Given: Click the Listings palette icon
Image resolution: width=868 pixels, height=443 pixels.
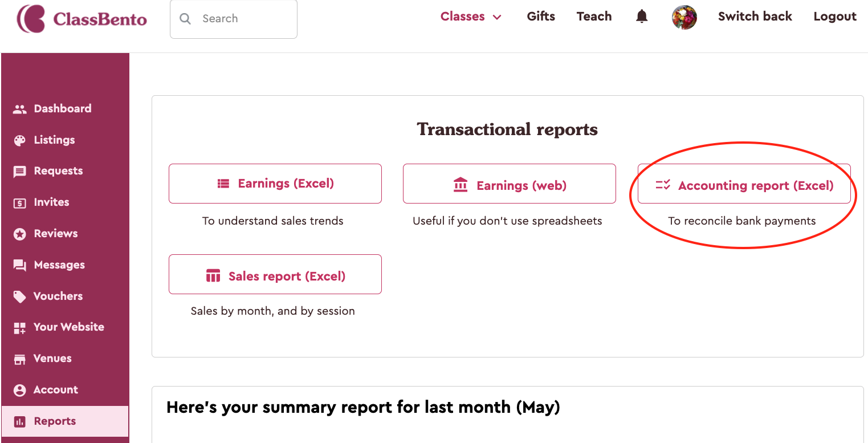Looking at the screenshot, I should click(20, 140).
